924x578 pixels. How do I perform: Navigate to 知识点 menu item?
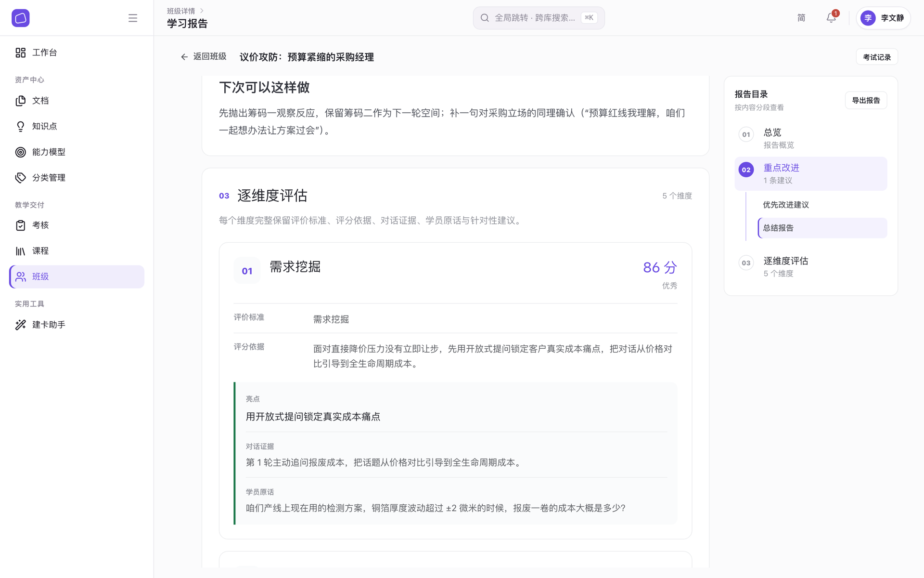[77, 126]
